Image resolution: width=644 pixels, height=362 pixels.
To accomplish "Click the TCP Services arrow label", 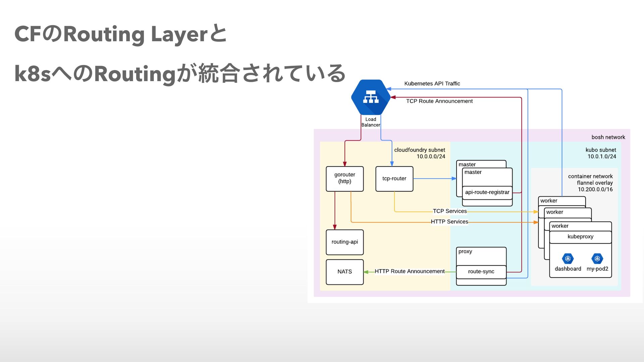I will point(449,211).
